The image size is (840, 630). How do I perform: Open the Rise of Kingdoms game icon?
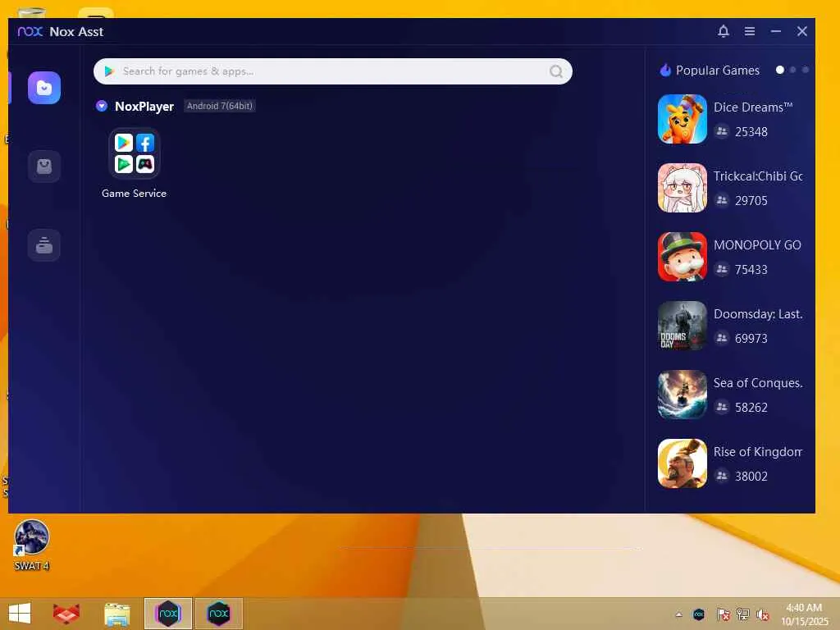(x=682, y=463)
